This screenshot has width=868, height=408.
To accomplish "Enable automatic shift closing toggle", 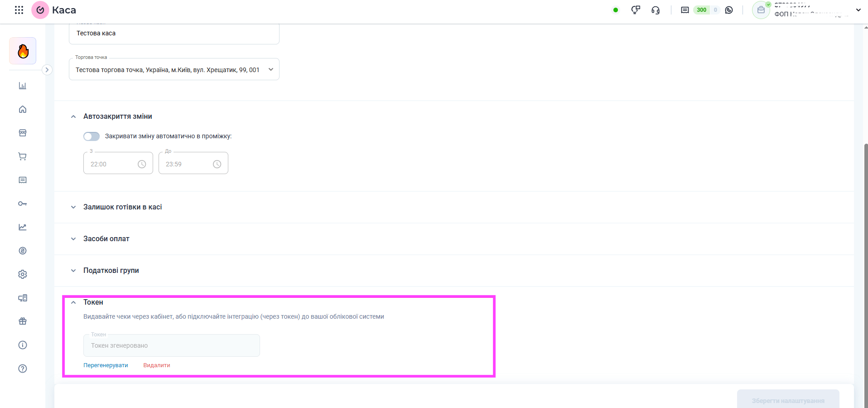I will tap(92, 136).
